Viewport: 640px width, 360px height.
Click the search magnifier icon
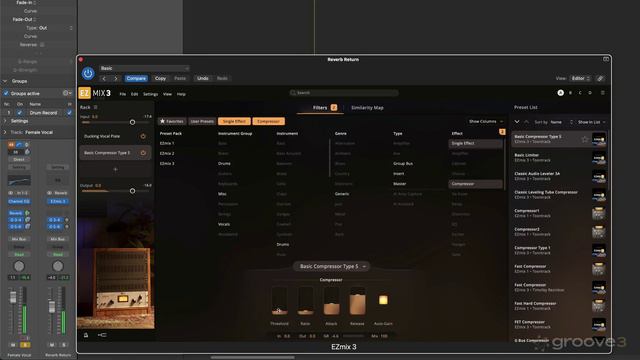pyautogui.click(x=293, y=93)
